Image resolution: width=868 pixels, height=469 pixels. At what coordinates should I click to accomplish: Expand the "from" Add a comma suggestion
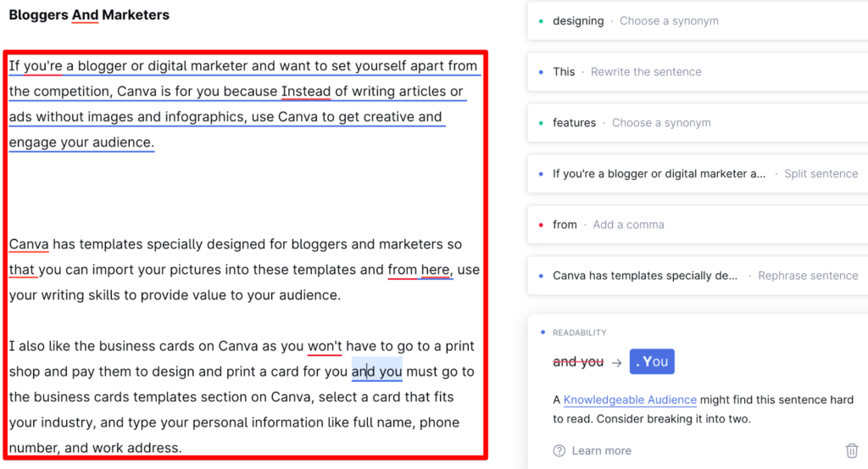tap(695, 225)
